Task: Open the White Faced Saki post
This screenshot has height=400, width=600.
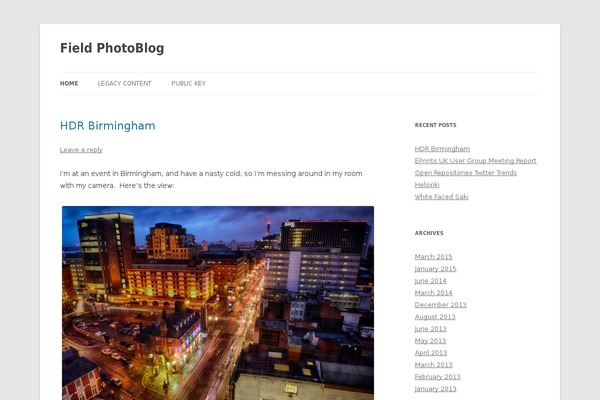Action: pyautogui.click(x=442, y=197)
